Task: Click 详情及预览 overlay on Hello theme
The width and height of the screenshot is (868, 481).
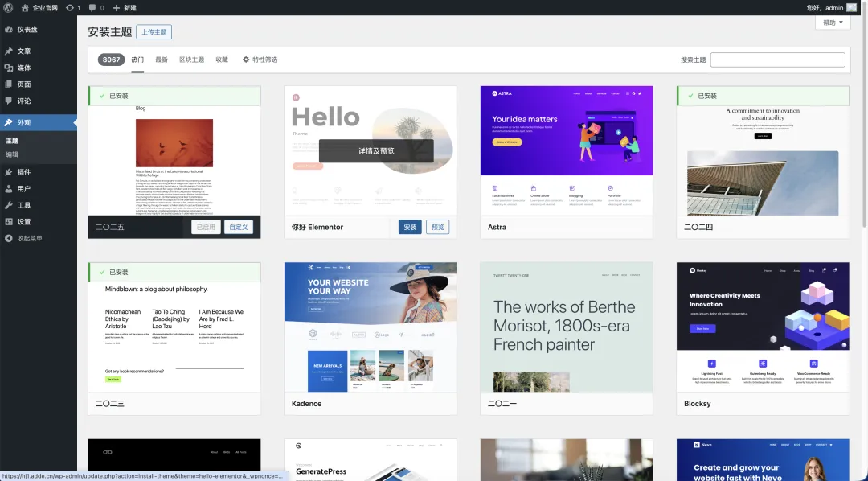Action: click(x=376, y=150)
